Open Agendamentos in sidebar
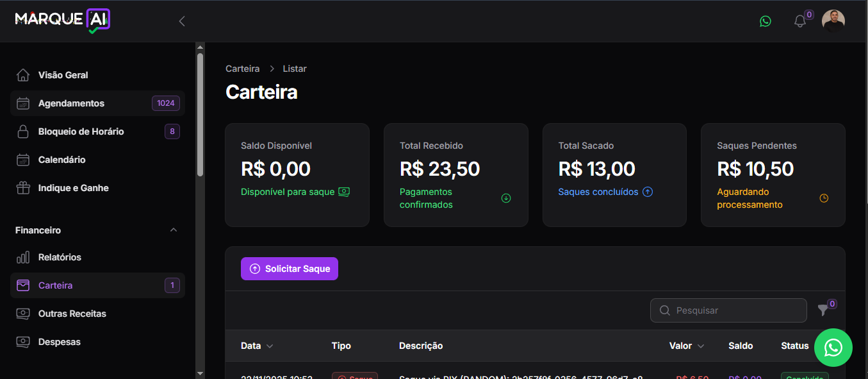This screenshot has height=379, width=868. point(71,103)
